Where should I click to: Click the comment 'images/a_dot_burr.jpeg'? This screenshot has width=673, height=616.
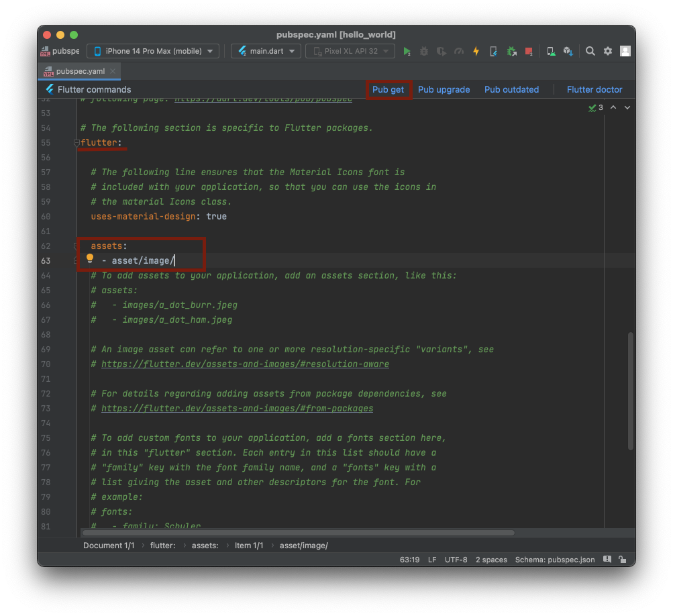tap(180, 305)
